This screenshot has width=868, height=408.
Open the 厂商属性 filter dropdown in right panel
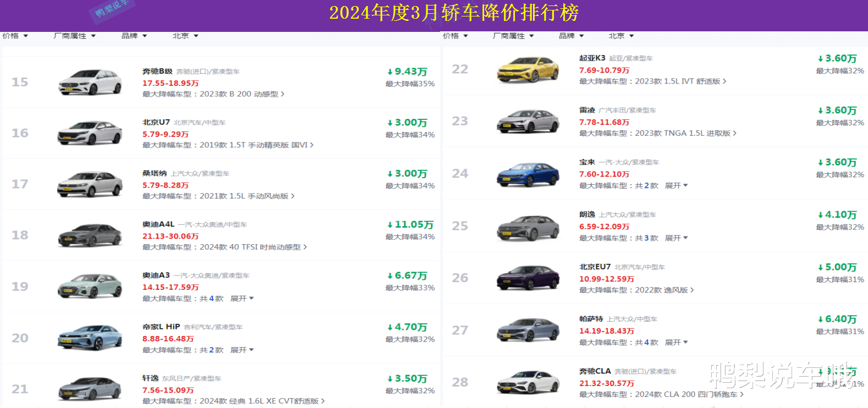[514, 36]
